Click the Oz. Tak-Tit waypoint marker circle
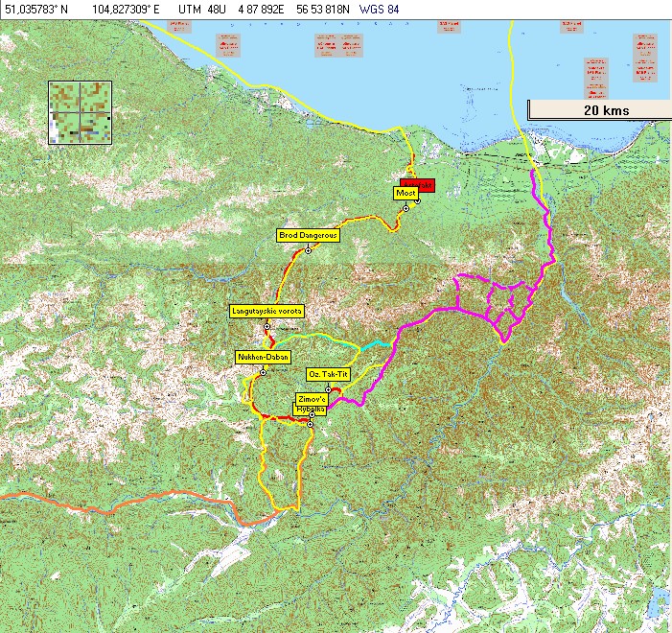The image size is (672, 633). point(328,388)
